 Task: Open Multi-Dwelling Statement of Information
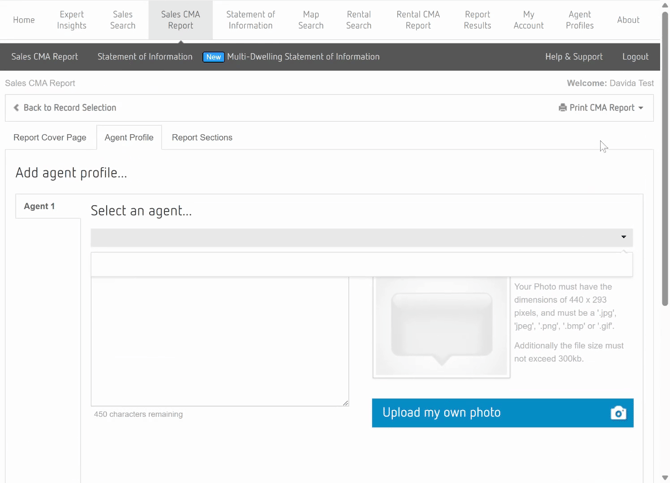[302, 57]
